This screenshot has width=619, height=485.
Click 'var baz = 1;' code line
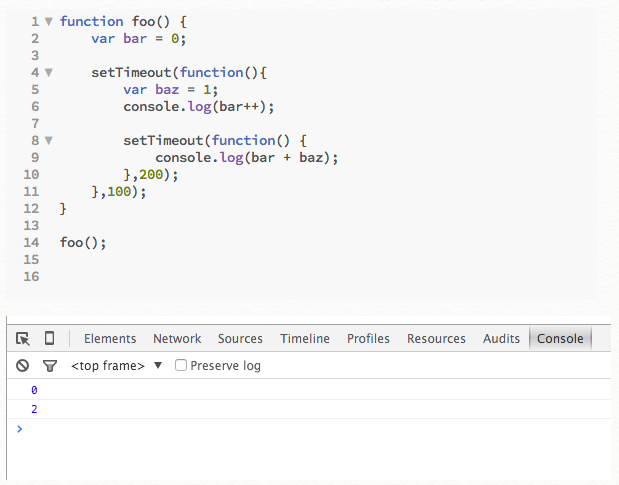(x=171, y=90)
